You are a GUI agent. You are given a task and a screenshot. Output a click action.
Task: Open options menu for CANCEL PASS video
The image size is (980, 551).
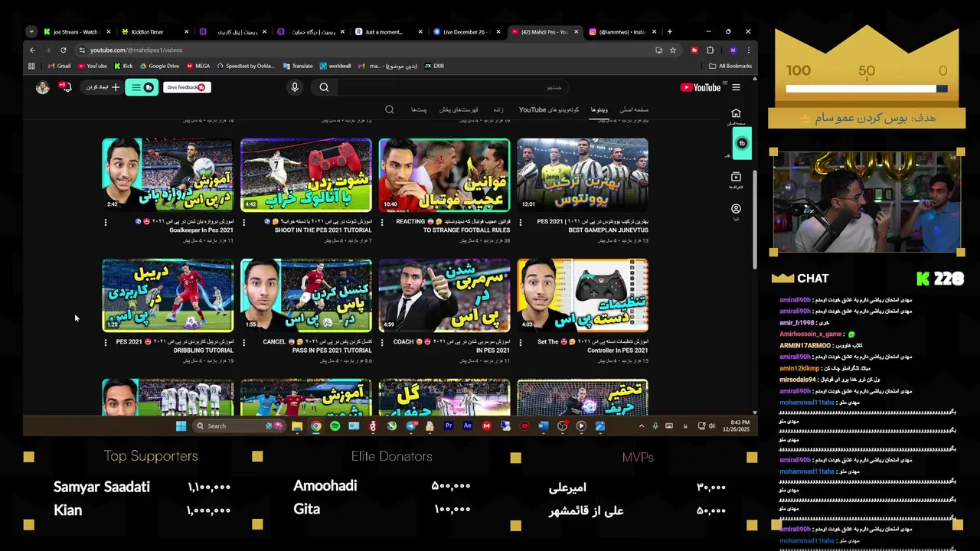(x=244, y=342)
